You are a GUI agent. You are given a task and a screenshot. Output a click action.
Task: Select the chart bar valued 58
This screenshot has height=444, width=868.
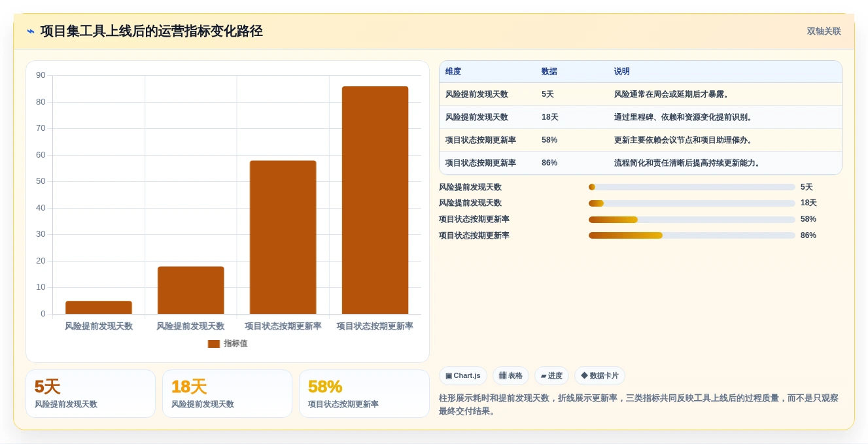tap(283, 237)
